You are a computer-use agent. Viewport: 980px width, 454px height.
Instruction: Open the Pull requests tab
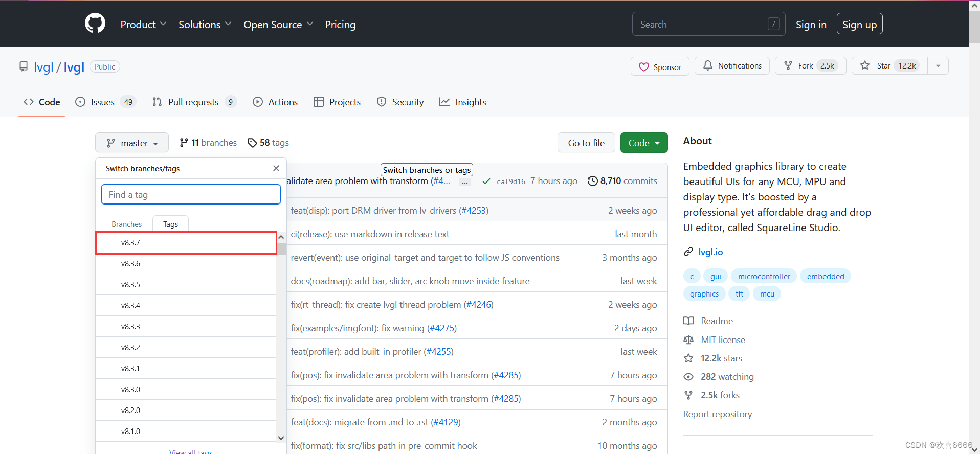click(x=194, y=102)
